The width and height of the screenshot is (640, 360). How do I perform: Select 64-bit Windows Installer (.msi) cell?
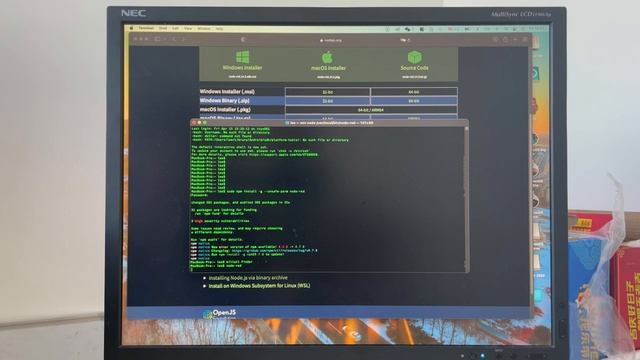(414, 92)
